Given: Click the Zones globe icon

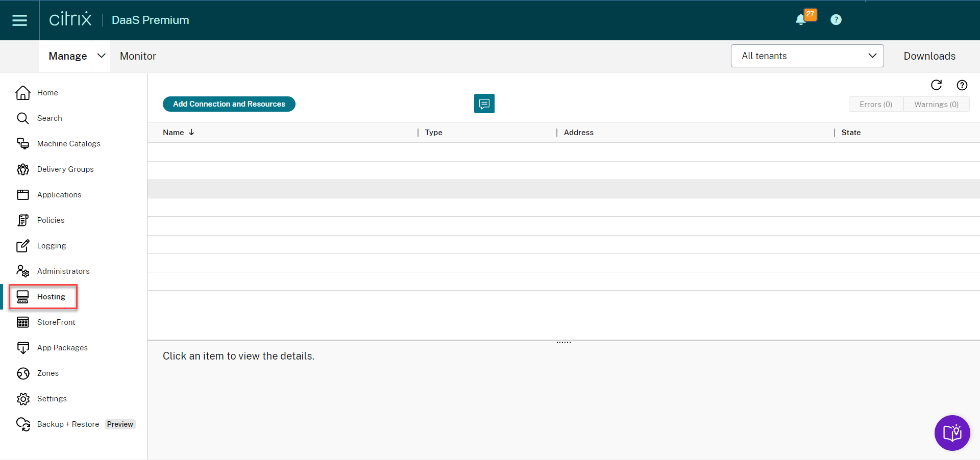Looking at the screenshot, I should click(x=23, y=373).
